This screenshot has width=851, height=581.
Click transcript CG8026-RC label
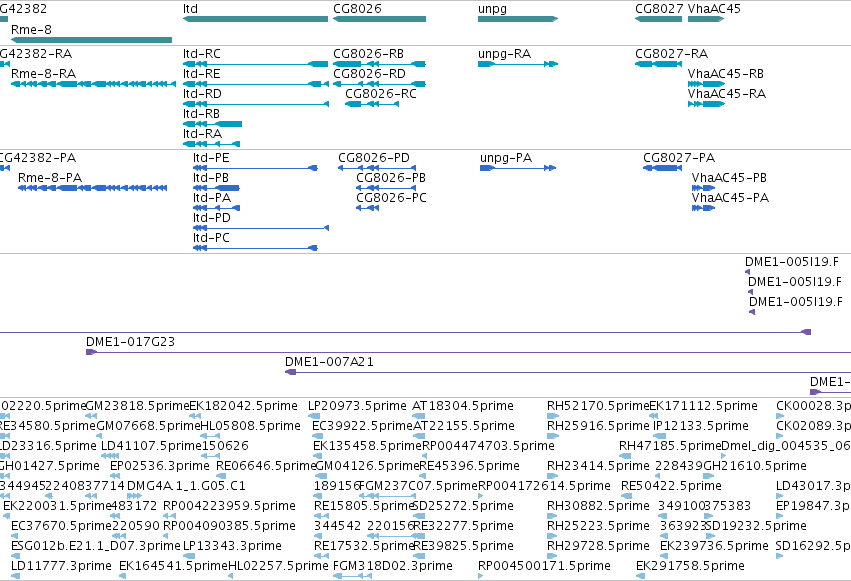pos(381,94)
